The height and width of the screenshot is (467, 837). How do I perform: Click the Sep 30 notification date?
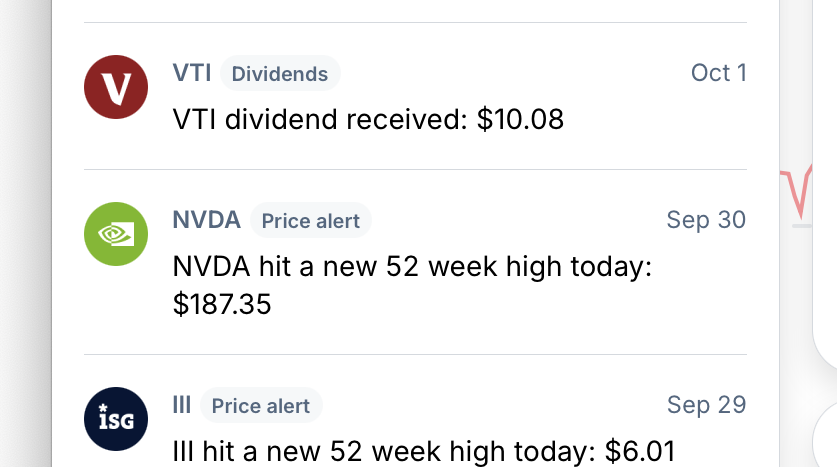click(706, 220)
